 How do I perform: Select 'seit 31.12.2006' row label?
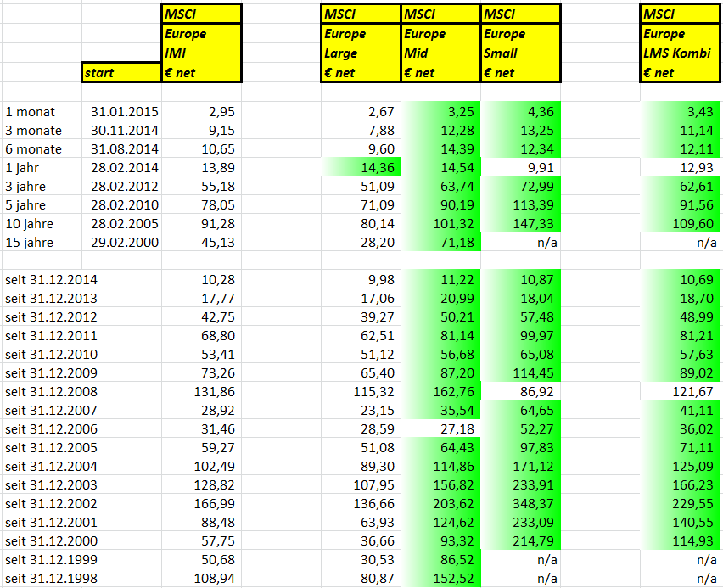click(x=51, y=428)
